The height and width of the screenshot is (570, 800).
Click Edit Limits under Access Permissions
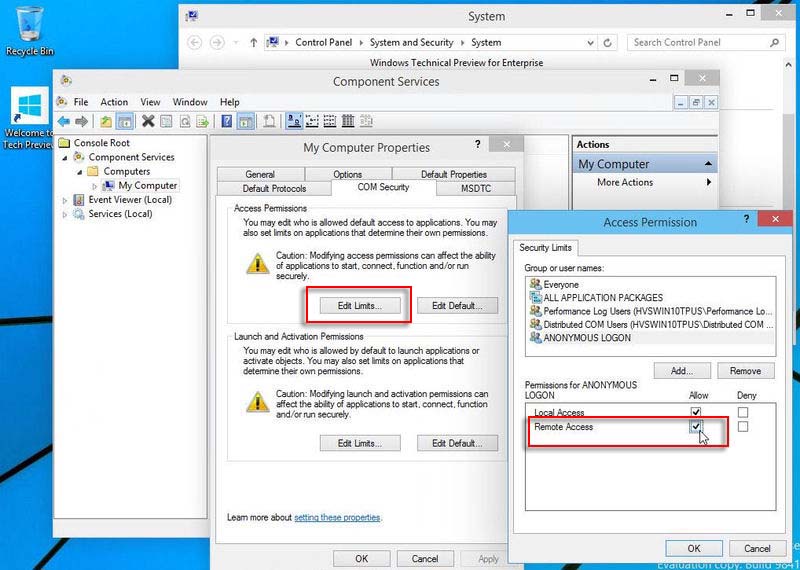click(360, 306)
